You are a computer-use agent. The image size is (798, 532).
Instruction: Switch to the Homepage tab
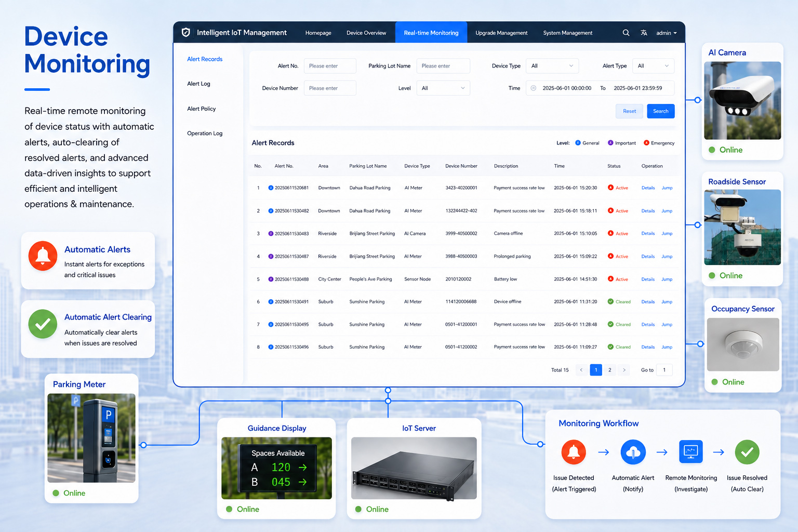pos(318,33)
